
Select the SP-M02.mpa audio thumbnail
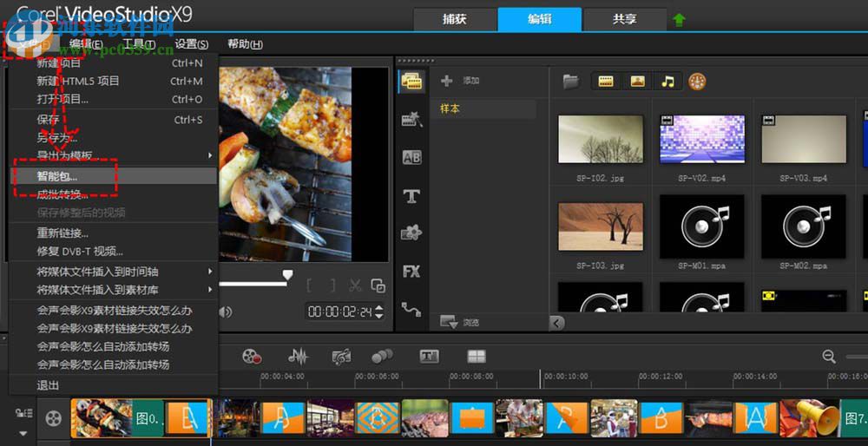pyautogui.click(x=804, y=226)
